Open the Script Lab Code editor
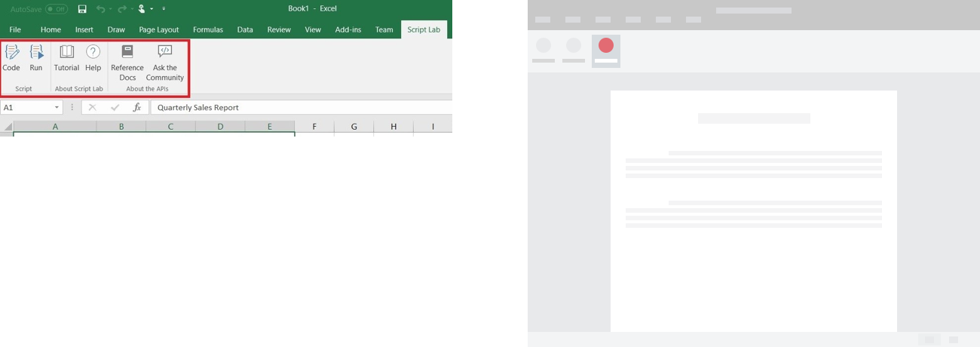The image size is (980, 347). pyautogui.click(x=11, y=57)
